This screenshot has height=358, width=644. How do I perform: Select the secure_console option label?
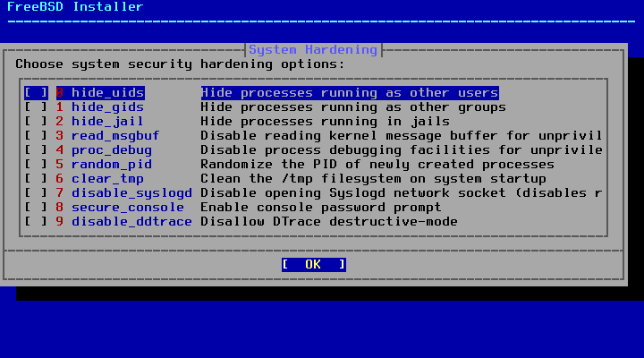pyautogui.click(x=128, y=207)
